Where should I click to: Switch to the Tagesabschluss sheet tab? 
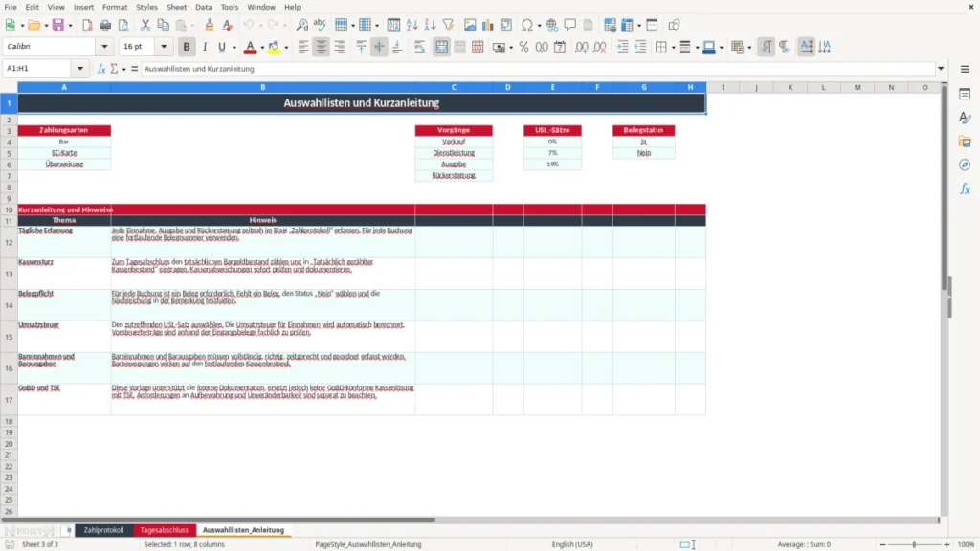(x=164, y=530)
